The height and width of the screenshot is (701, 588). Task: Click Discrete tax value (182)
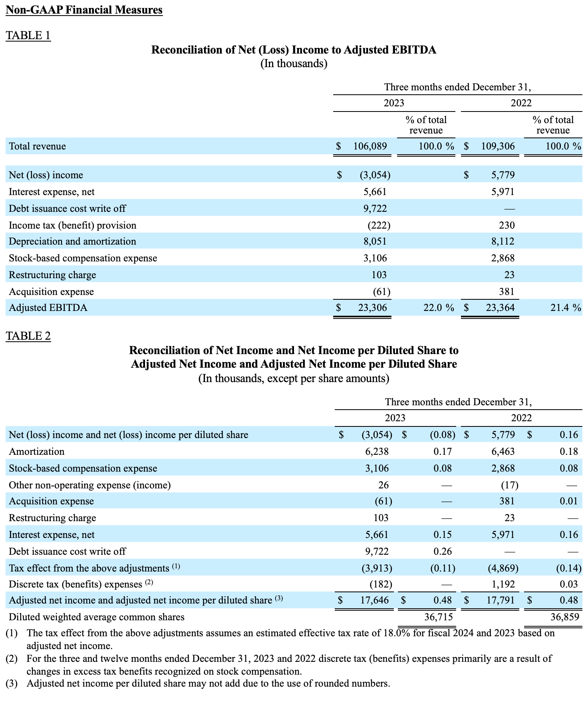[381, 584]
